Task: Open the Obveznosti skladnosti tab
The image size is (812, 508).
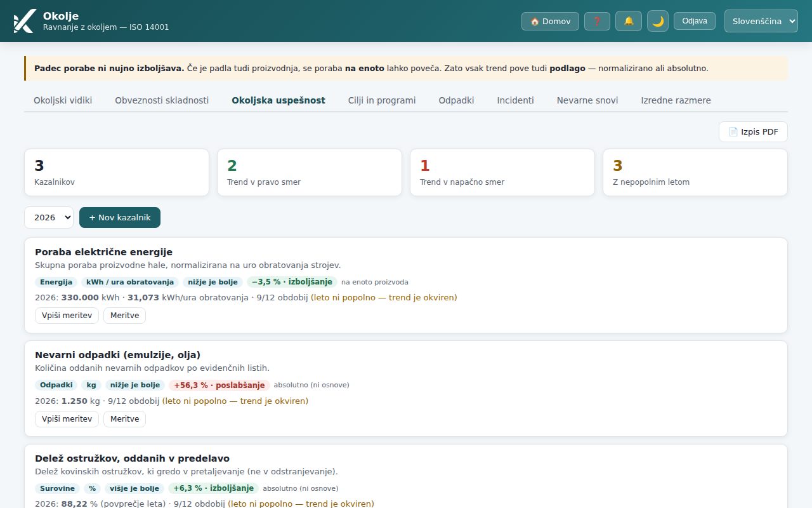Action: (x=162, y=100)
